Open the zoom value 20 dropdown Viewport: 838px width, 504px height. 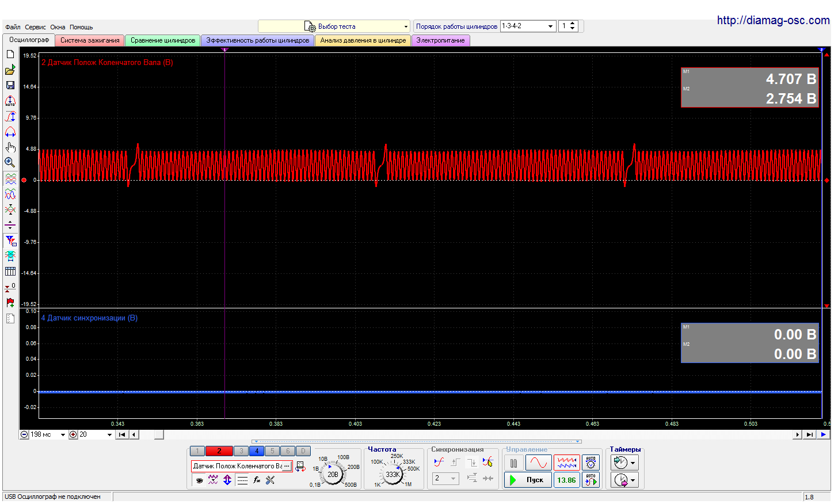(96, 434)
